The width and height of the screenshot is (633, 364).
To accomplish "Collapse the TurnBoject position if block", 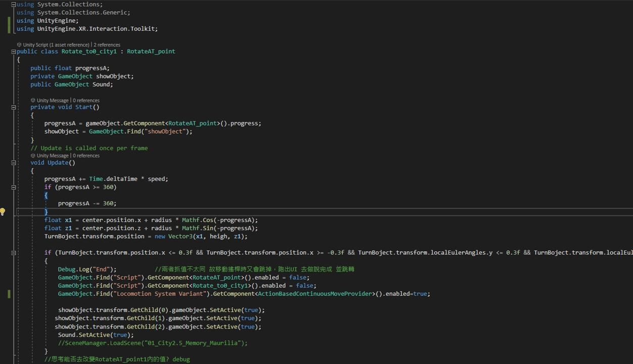I will click(13, 252).
